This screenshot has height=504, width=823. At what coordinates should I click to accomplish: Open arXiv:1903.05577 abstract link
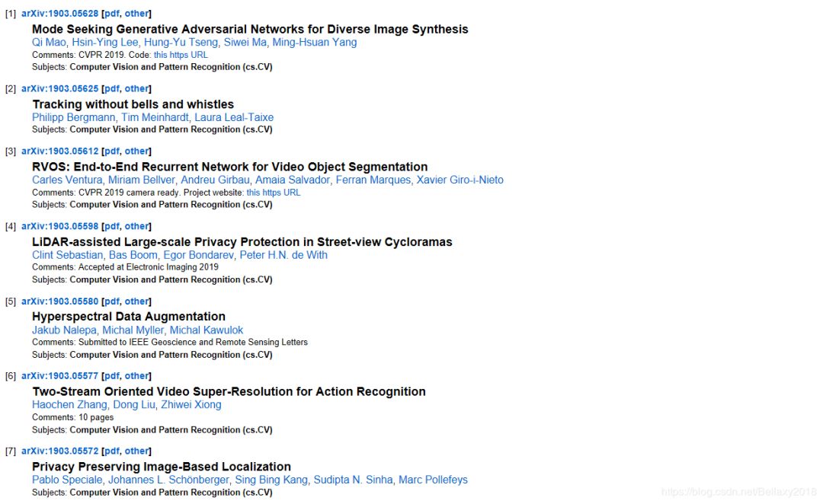[x=59, y=376]
